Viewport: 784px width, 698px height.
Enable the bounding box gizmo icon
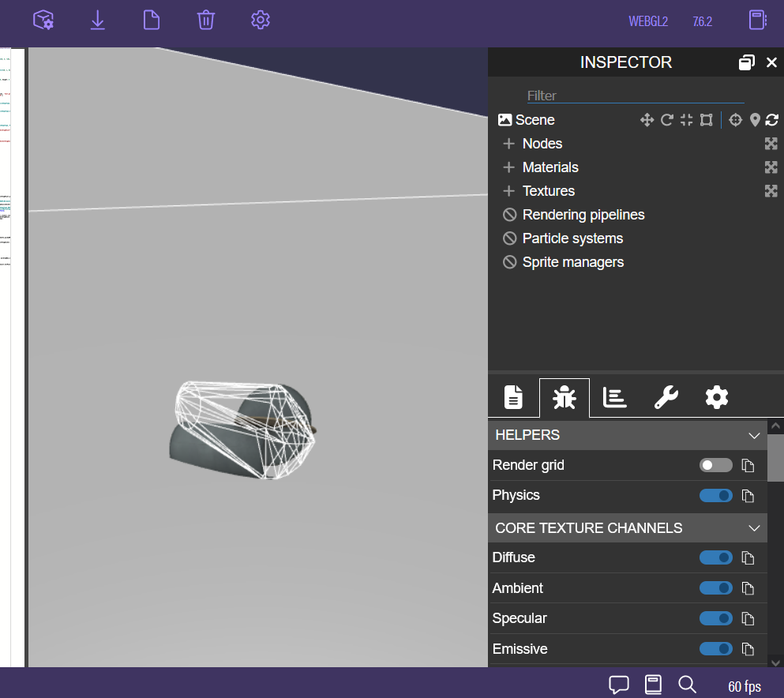coord(706,120)
